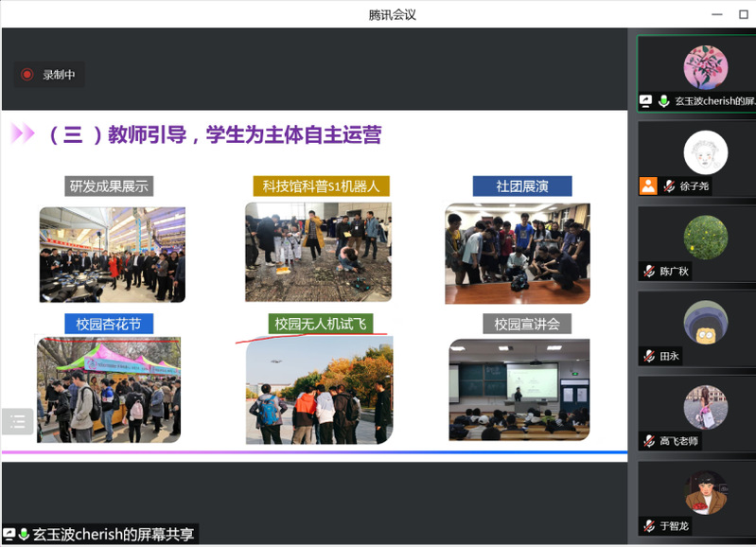Viewport: 756px width, 547px height.
Task: Select 田永's cartoon avatar
Action: (x=705, y=323)
